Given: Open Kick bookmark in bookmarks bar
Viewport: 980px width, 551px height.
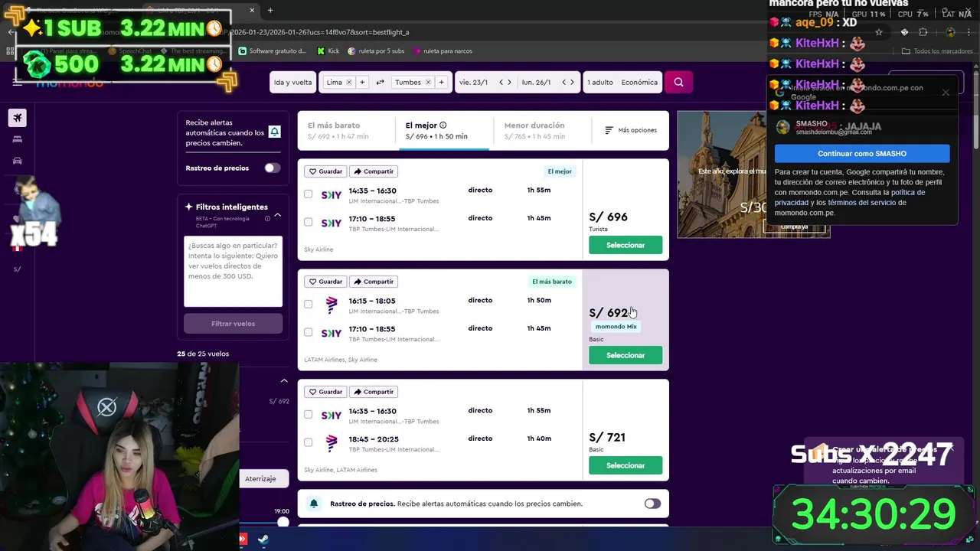Looking at the screenshot, I should click(328, 51).
